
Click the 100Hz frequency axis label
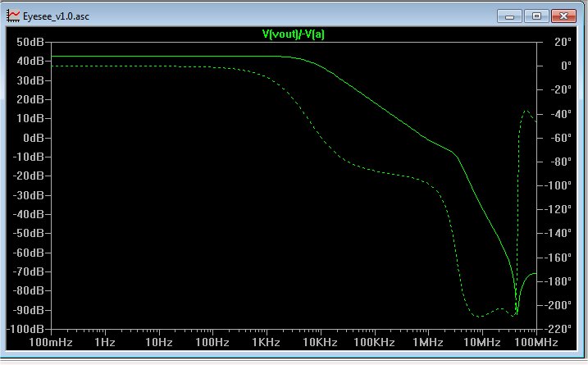coord(212,342)
